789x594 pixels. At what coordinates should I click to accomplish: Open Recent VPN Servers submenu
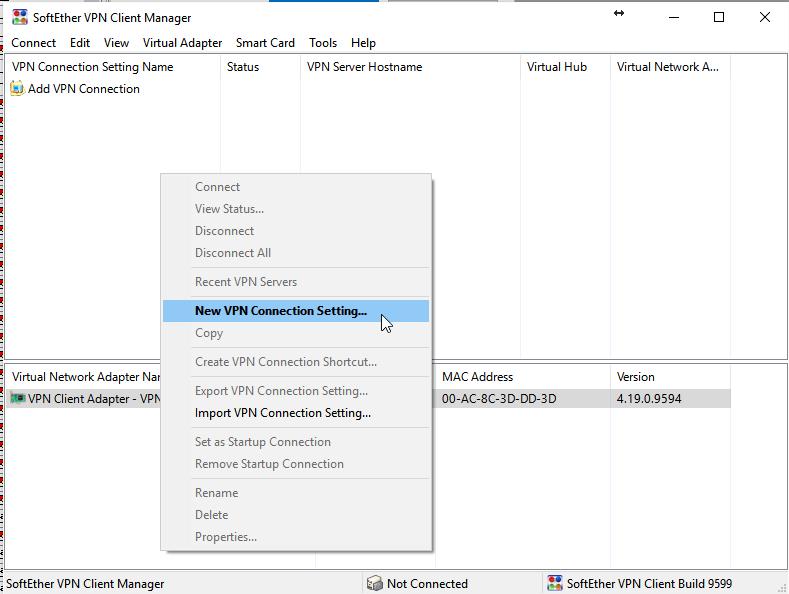(296, 282)
